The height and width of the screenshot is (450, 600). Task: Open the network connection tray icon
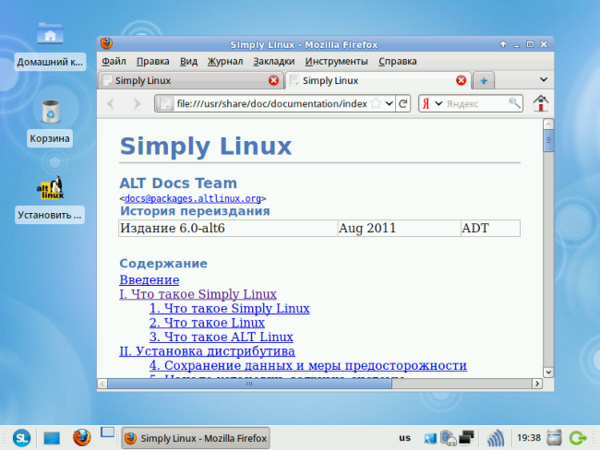[x=430, y=438]
